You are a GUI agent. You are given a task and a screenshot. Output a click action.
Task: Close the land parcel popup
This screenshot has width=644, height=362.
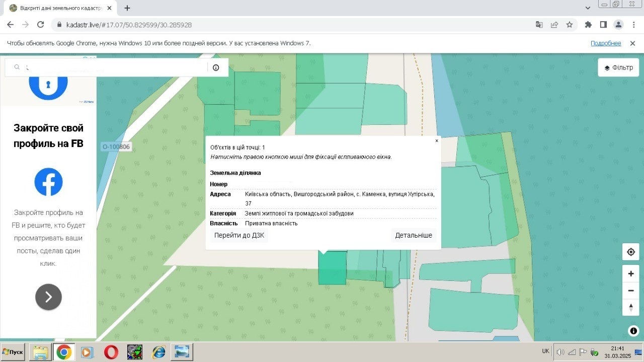pyautogui.click(x=436, y=141)
